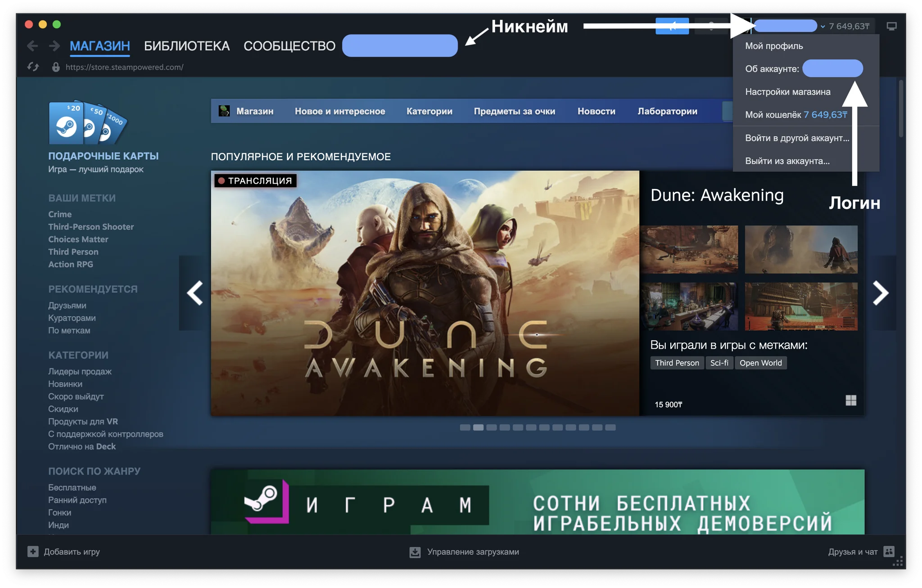The image size is (922, 588).
Task: Open Dune: Awakening main capsule image
Action: [x=425, y=293]
